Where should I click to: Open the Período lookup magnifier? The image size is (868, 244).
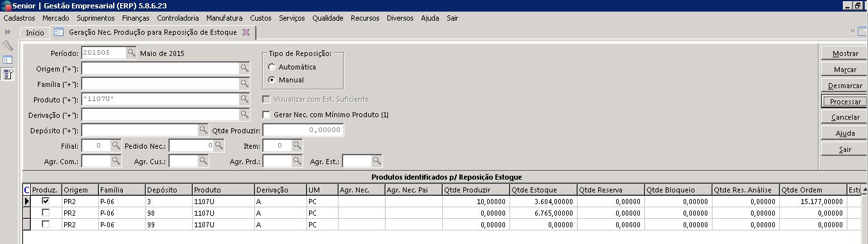pyautogui.click(x=132, y=53)
